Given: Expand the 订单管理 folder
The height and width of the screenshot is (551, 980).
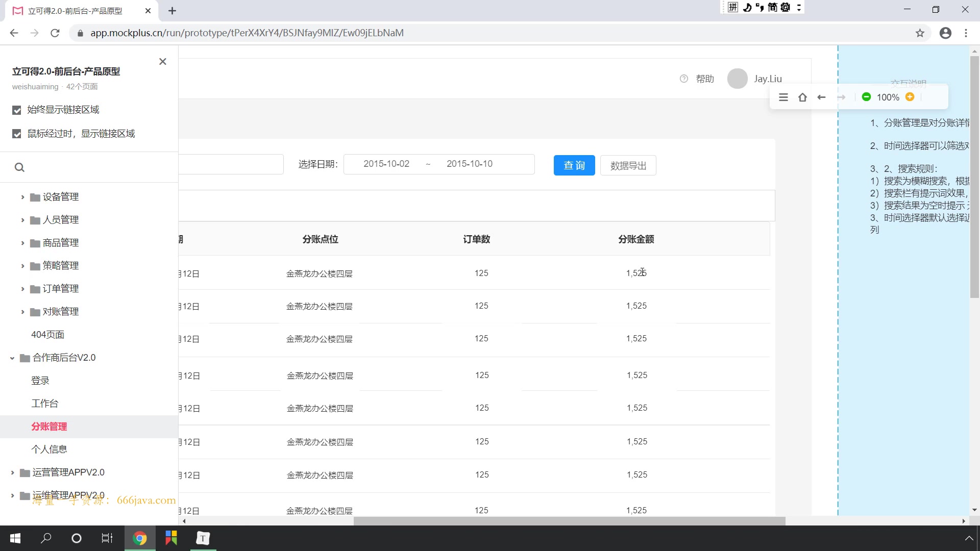Looking at the screenshot, I should pos(22,289).
